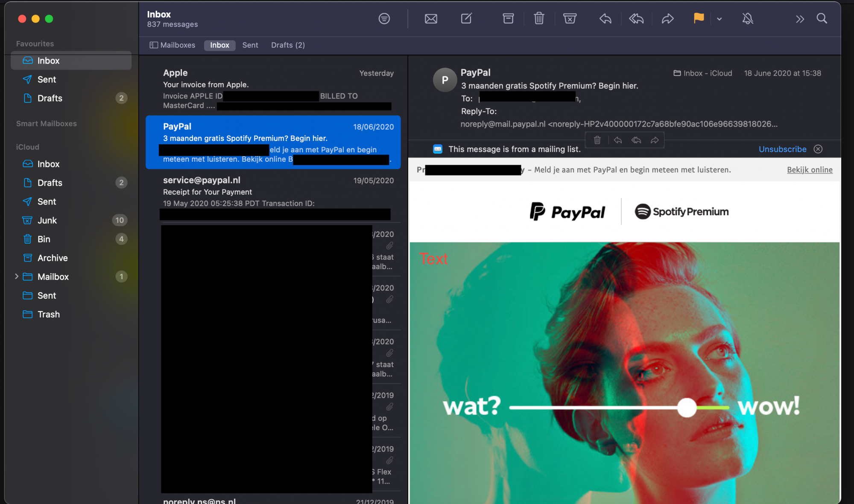Select the PayPal Spotify Premium email
Screen dimensions: 854x504
273,143
